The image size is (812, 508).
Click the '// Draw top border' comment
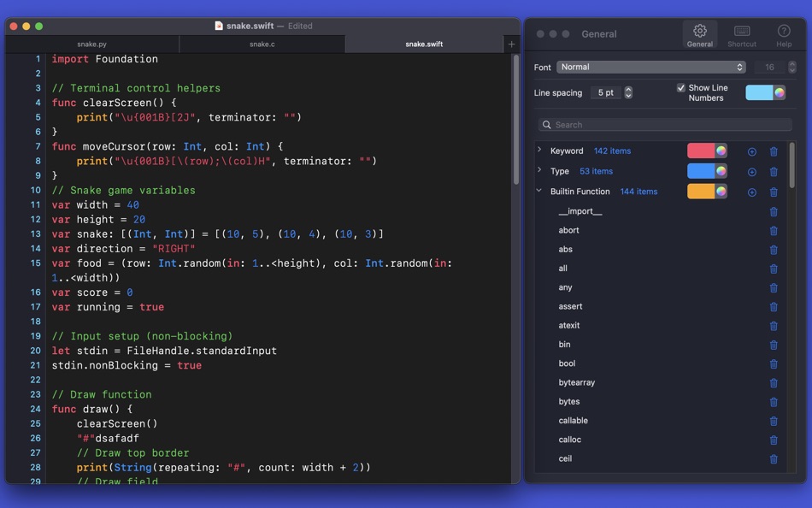click(132, 452)
